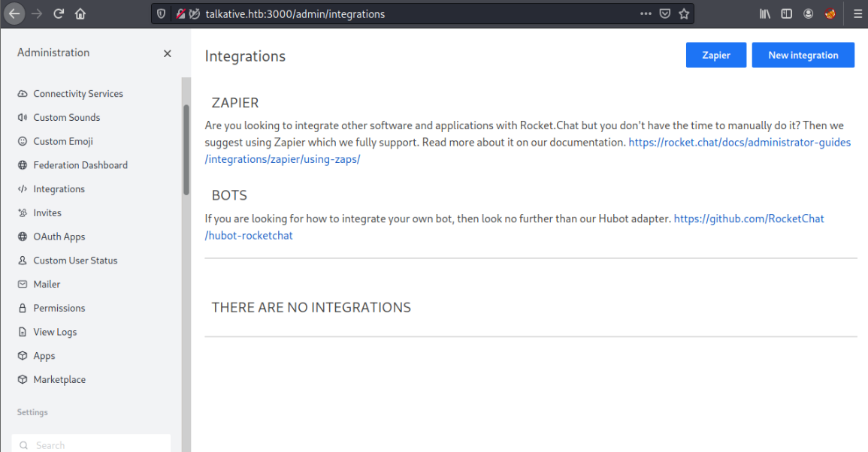Click the Marketplace cube icon
The width and height of the screenshot is (868, 452).
[23, 380]
